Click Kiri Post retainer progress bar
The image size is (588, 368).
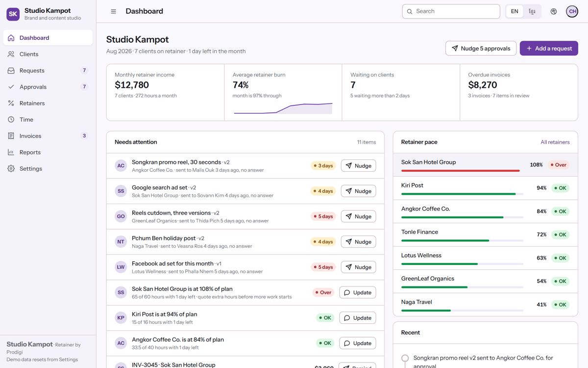462,194
